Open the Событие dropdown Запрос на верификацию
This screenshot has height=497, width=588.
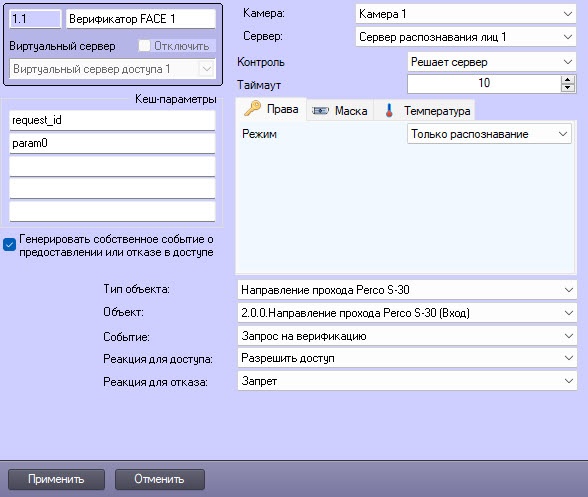(407, 336)
